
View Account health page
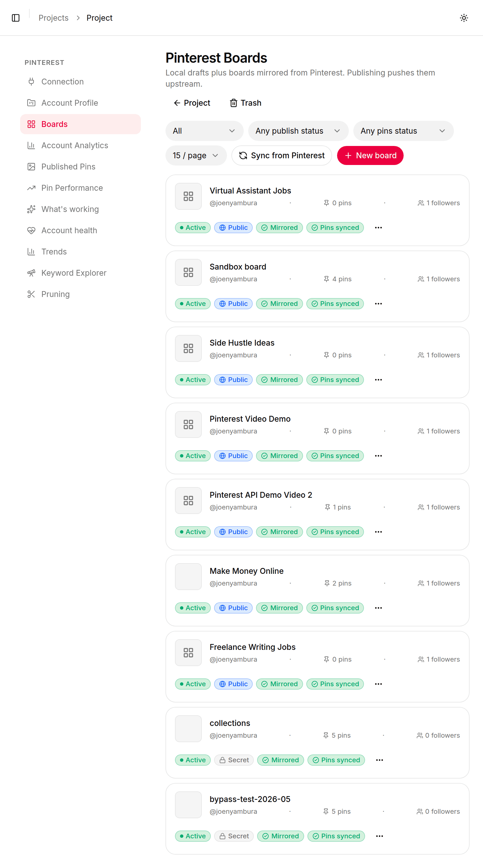click(80, 230)
